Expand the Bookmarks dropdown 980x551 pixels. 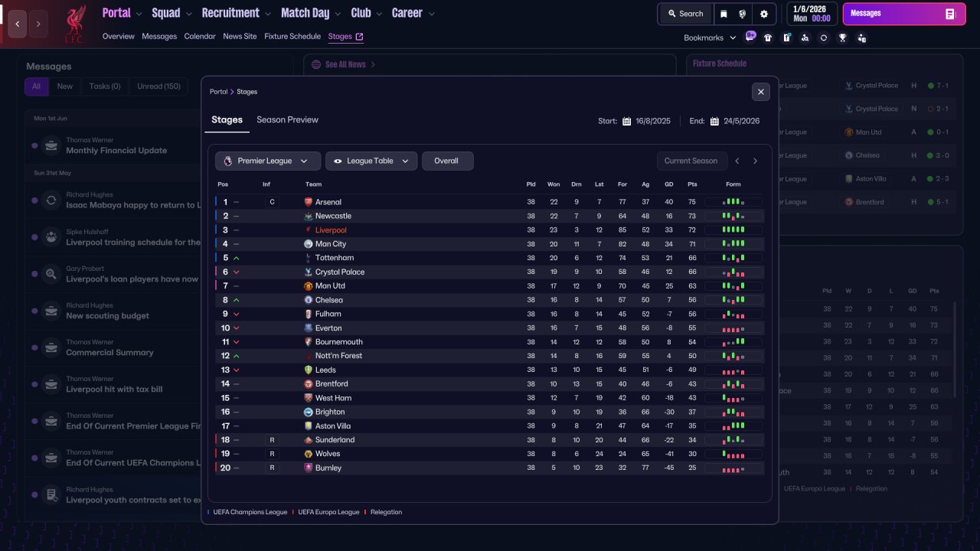(x=710, y=37)
